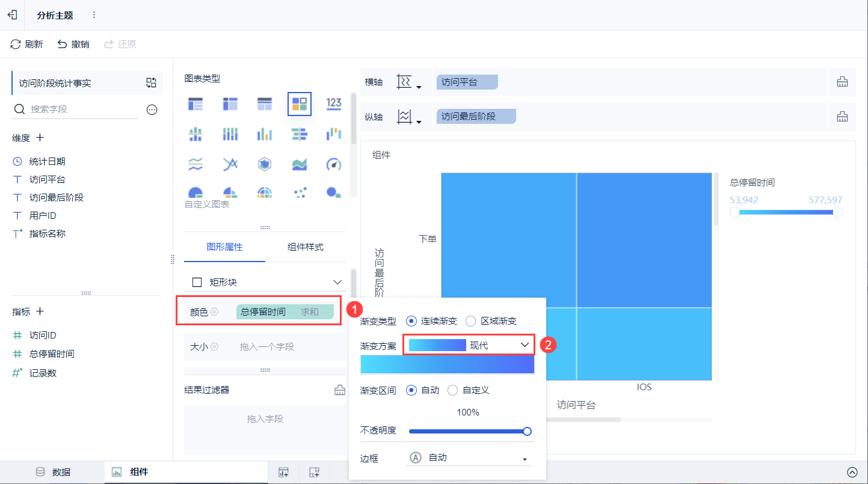Click the add dashboard icon in bottom bar
Image resolution: width=868 pixels, height=484 pixels.
click(313, 472)
